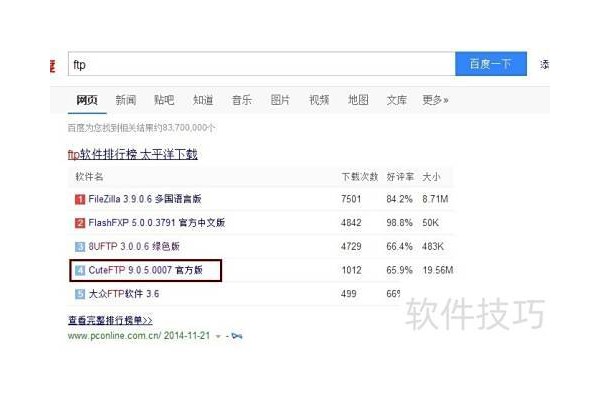Screen dimensions: 600x400
Task: Click size 483K in the 8UFTP row
Action: point(433,247)
